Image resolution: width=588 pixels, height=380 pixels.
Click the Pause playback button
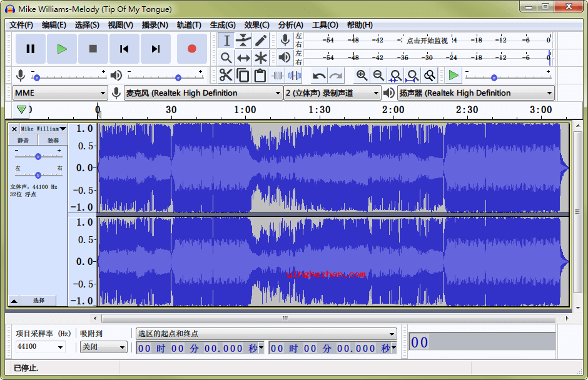point(31,49)
